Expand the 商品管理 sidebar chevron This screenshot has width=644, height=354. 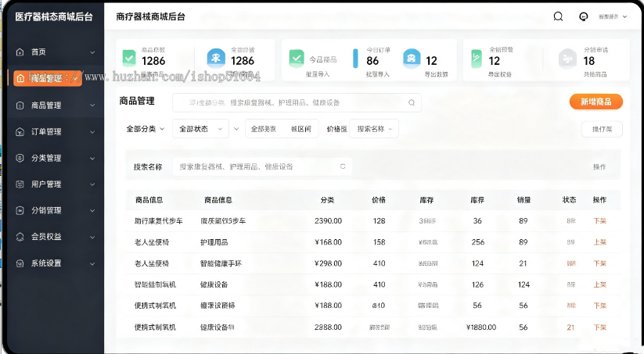click(x=92, y=105)
